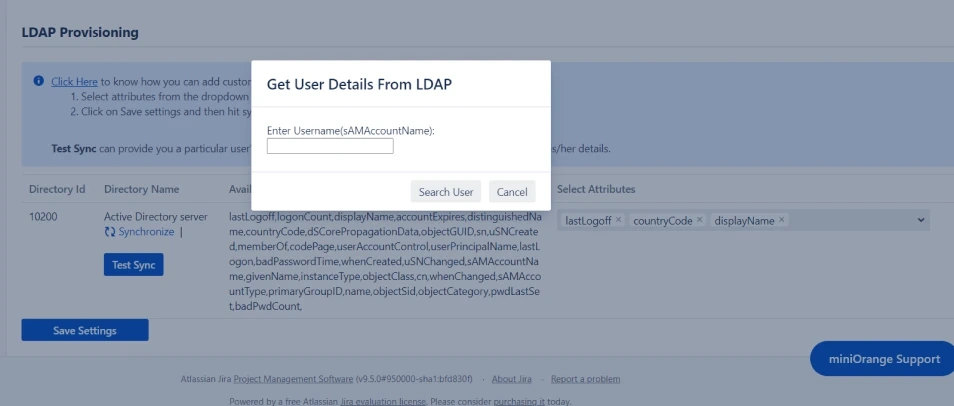The image size is (954, 406).
Task: Click the displayName tag label
Action: tap(744, 220)
